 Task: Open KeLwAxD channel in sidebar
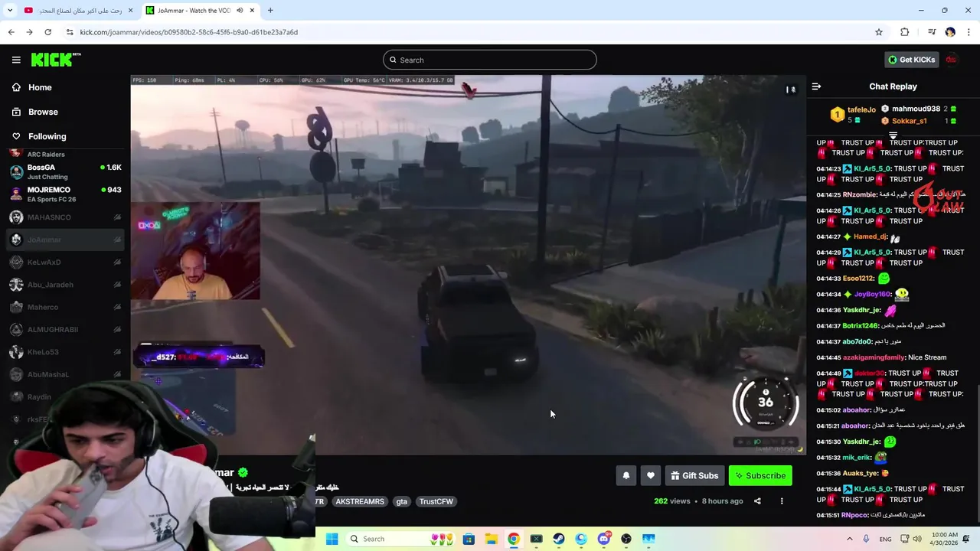coord(65,262)
